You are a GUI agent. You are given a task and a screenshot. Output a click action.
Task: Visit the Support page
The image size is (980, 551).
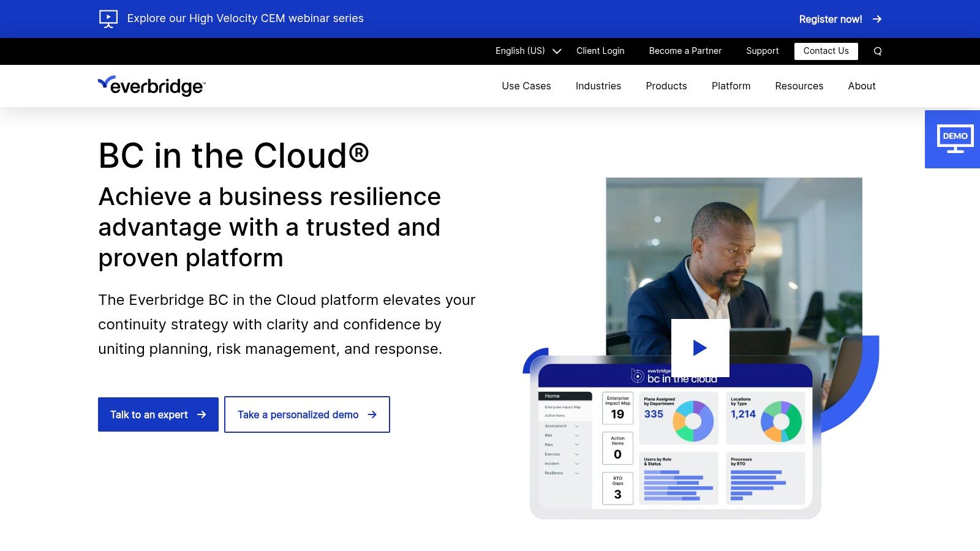click(x=762, y=51)
